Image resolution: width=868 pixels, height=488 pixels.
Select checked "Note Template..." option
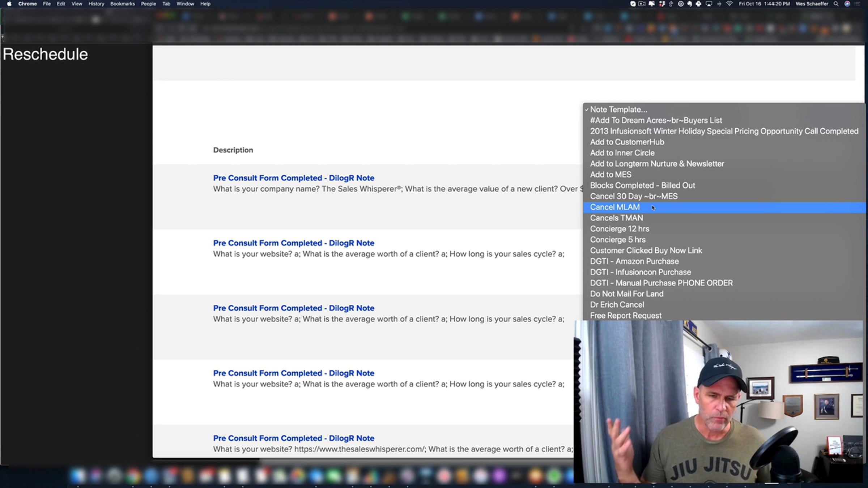618,110
